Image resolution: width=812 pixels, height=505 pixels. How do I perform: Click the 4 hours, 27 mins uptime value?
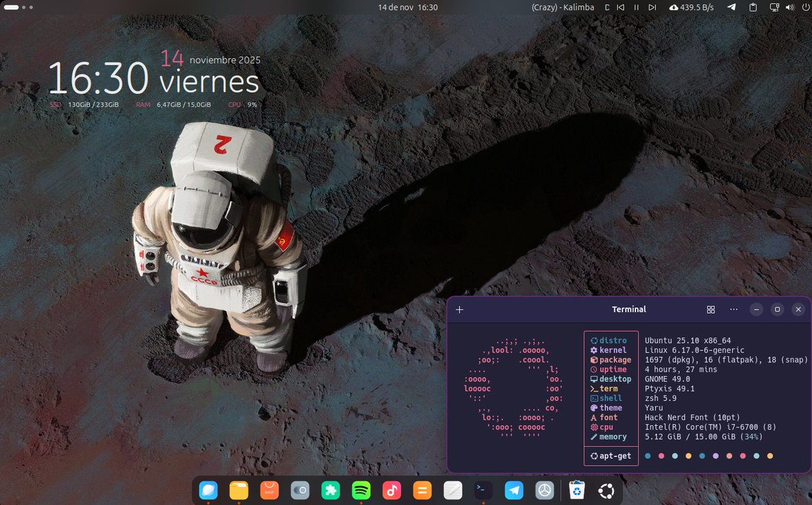[681, 370]
